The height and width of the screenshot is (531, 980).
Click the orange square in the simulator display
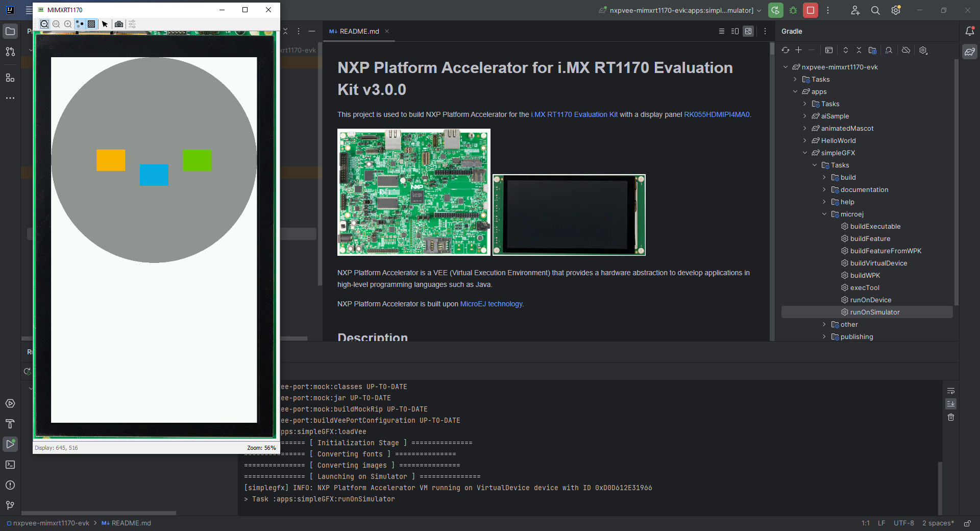[x=111, y=160]
